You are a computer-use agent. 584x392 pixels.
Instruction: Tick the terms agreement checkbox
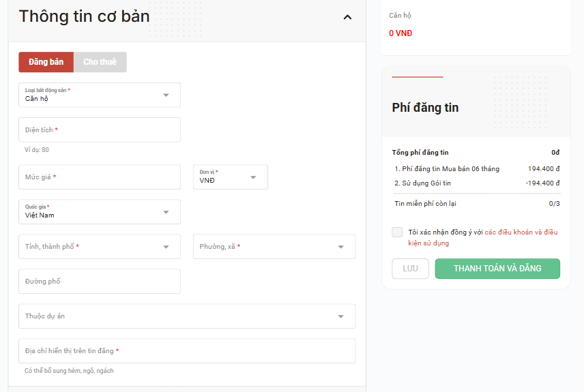397,232
